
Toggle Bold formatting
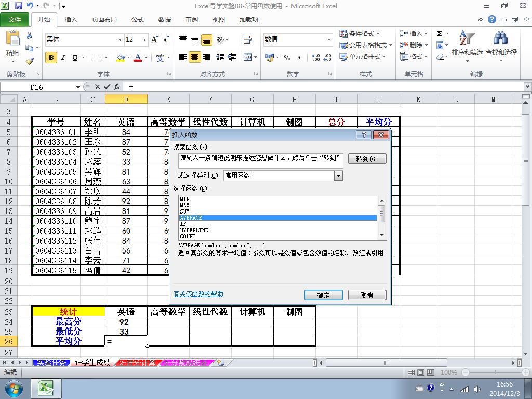[x=51, y=57]
